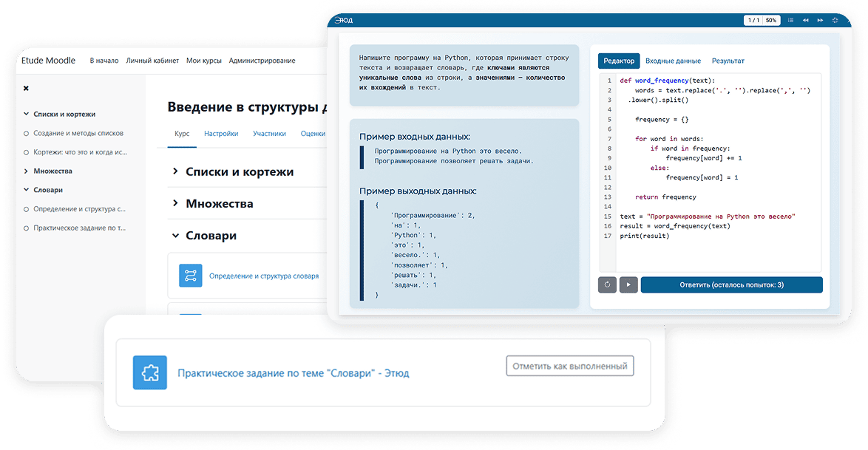
Task: Run the code with play button
Action: [628, 284]
